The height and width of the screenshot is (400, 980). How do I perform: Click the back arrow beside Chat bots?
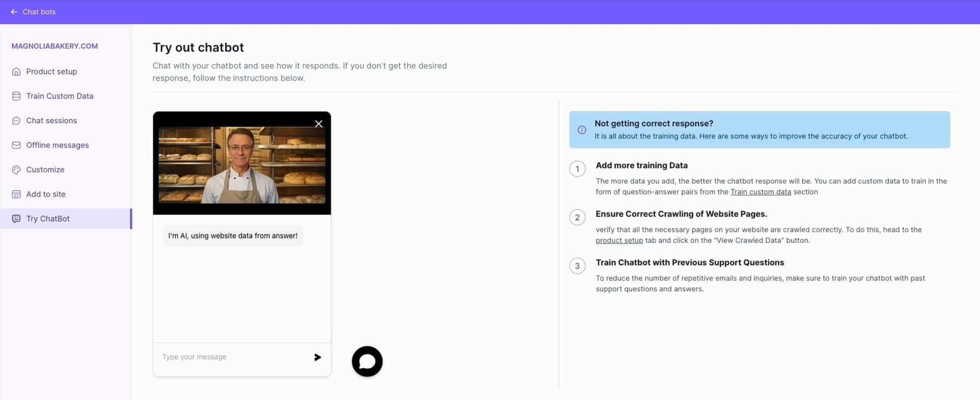14,12
